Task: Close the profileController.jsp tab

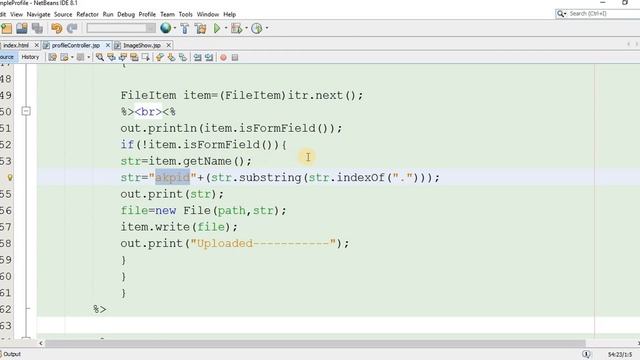Action: [x=108, y=45]
